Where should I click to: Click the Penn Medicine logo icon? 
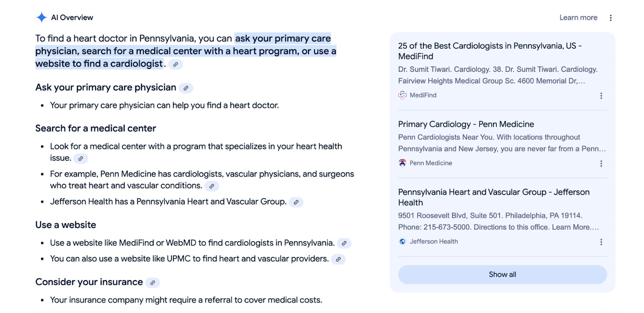(402, 163)
